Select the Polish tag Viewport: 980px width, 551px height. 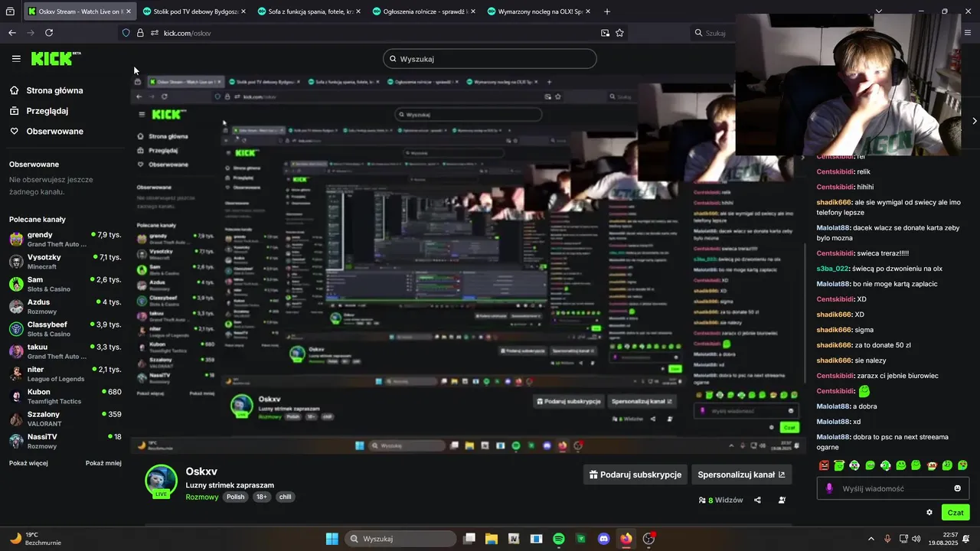(235, 497)
